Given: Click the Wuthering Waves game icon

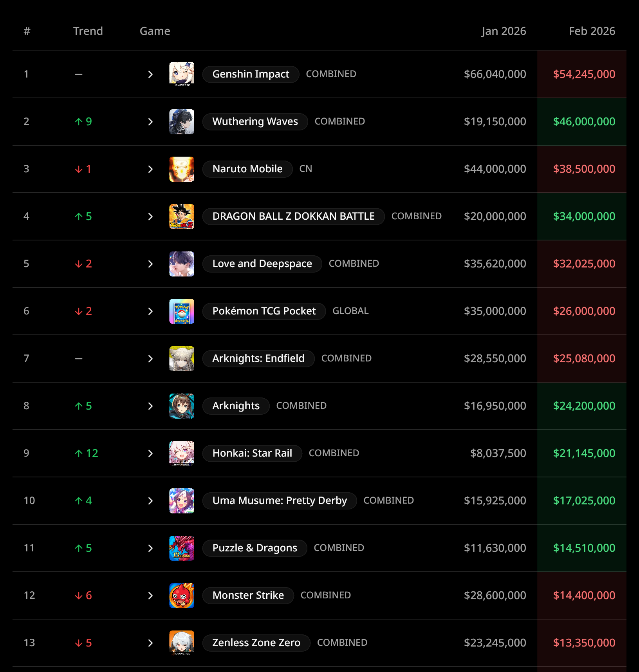Looking at the screenshot, I should coord(182,121).
